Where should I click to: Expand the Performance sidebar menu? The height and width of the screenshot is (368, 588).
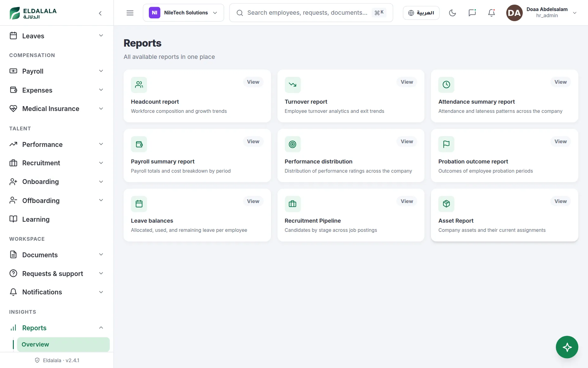point(57,144)
